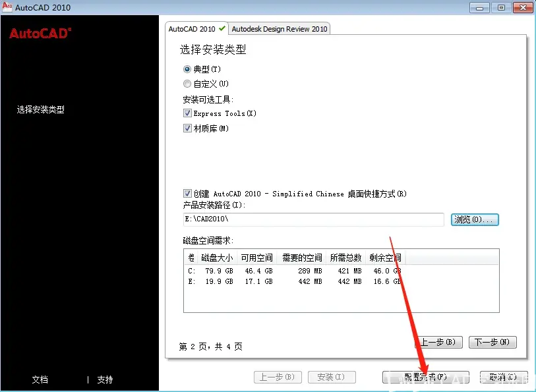Click the 磁盘空间需求 label
Viewport: 536px width, 392px height.
tap(208, 240)
